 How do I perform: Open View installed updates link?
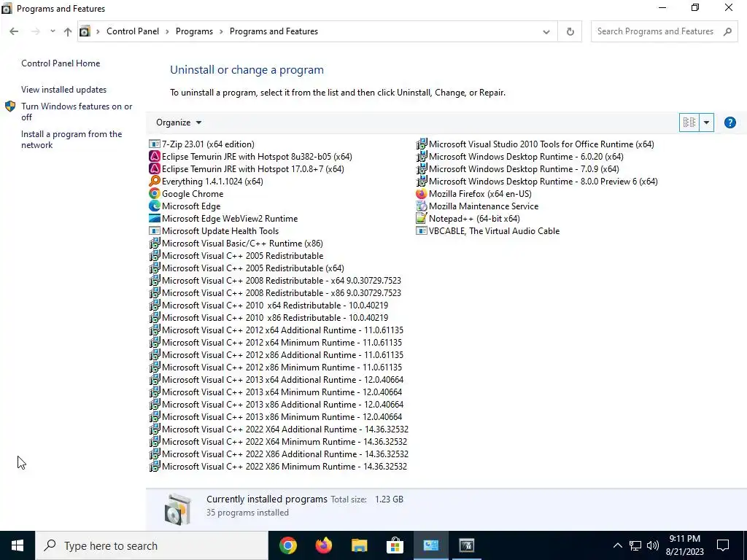tap(64, 90)
